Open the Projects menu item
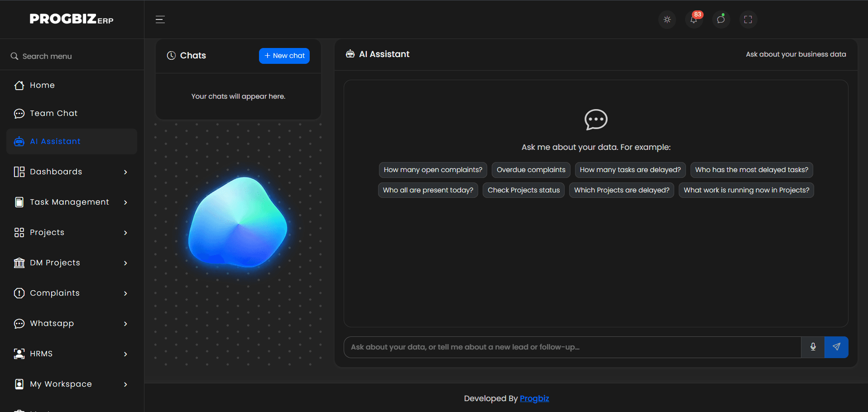 pos(72,232)
